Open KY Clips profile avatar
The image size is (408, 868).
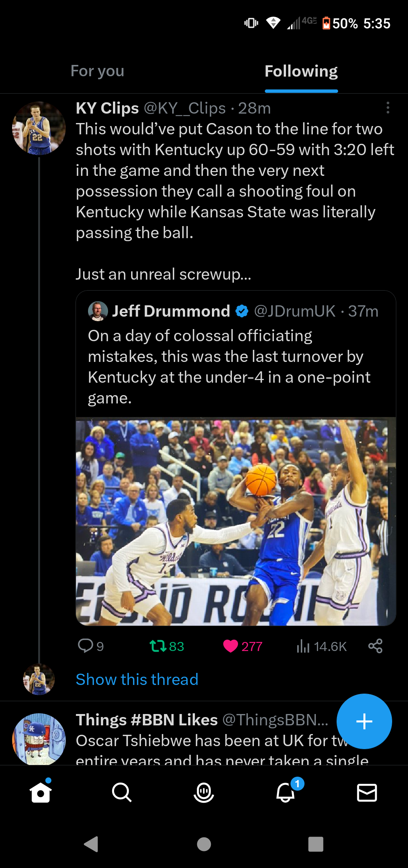39,128
